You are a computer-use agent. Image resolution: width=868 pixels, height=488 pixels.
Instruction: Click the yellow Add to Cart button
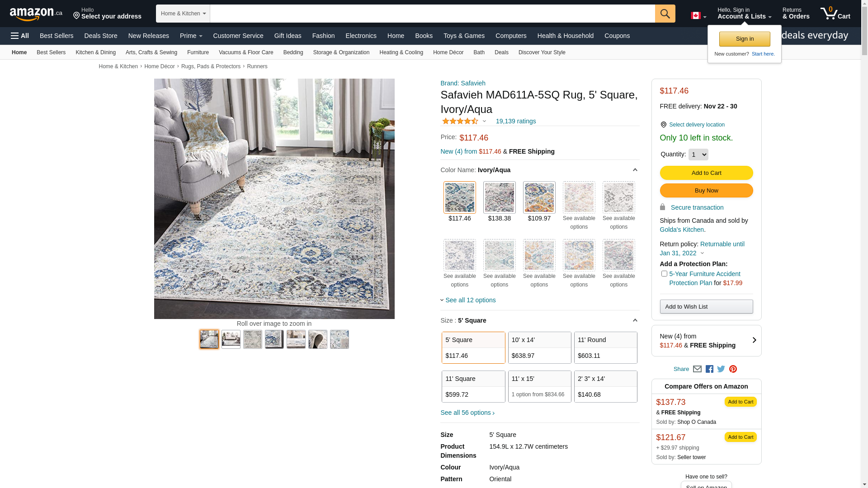pos(706,173)
